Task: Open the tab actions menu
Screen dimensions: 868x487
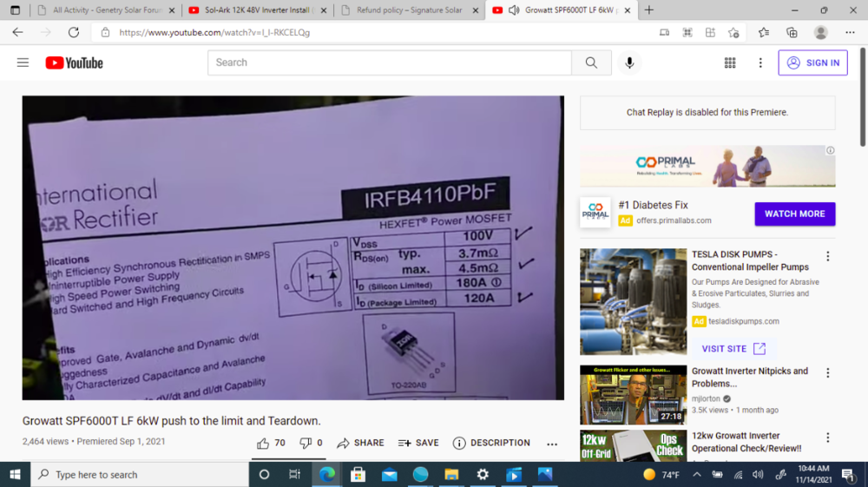Action: click(x=15, y=10)
